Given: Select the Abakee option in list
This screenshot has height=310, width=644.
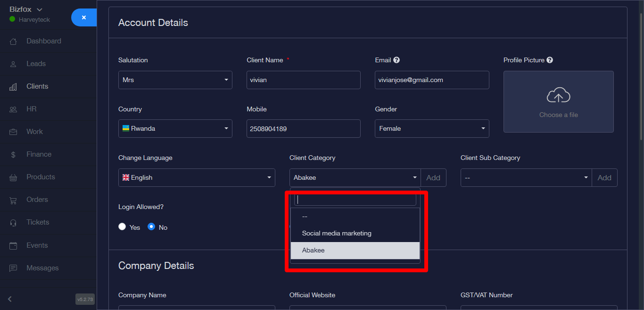Looking at the screenshot, I should pos(314,250).
